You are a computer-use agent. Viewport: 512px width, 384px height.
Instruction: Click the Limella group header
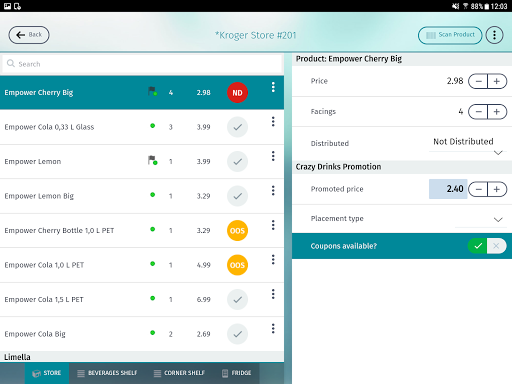pyautogui.click(x=142, y=357)
